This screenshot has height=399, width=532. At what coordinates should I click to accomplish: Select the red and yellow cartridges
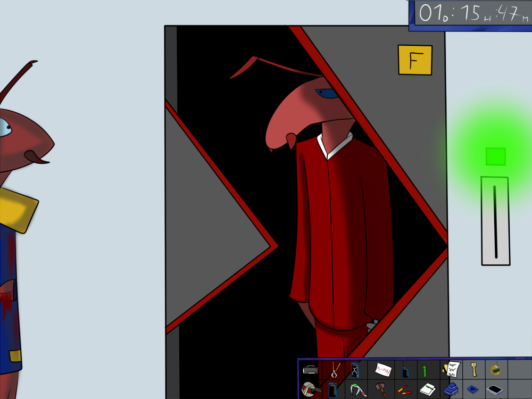click(x=404, y=390)
